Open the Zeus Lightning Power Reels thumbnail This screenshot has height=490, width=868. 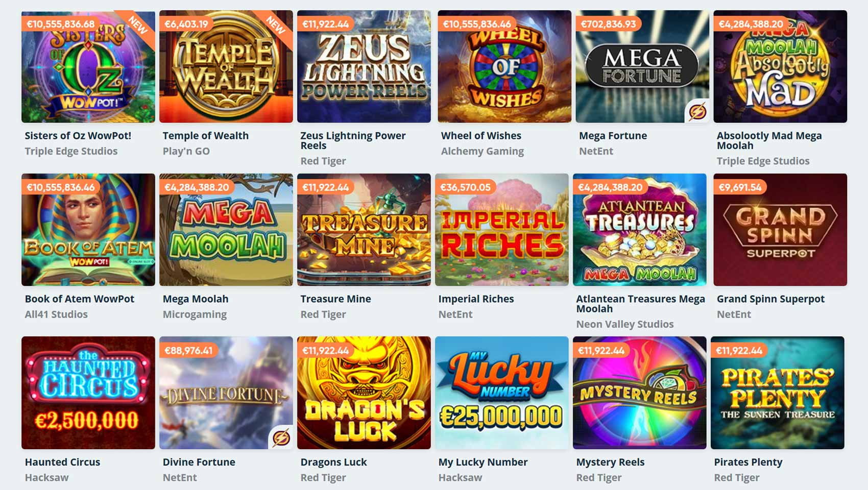coord(364,66)
